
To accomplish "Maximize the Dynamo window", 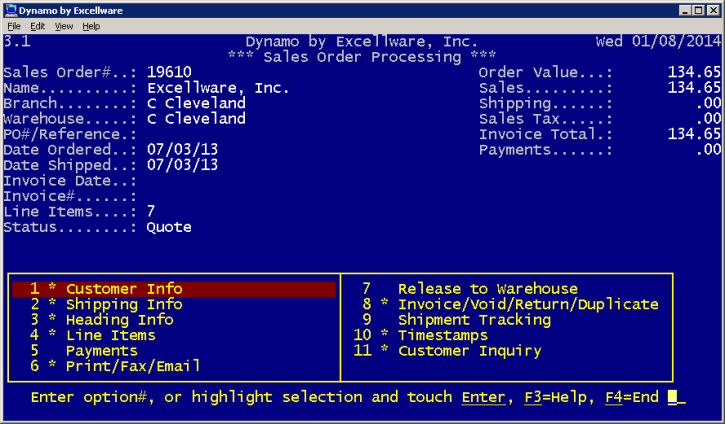I will 699,10.
